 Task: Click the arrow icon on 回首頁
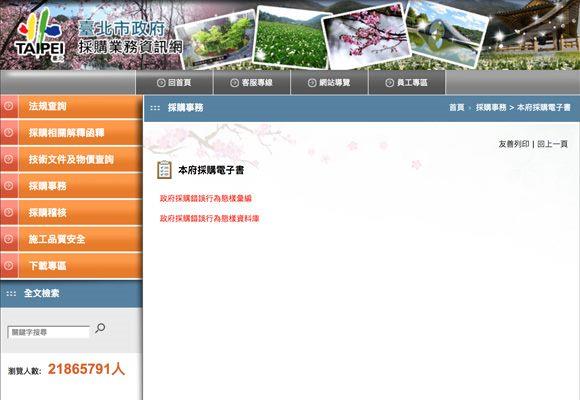pos(161,83)
